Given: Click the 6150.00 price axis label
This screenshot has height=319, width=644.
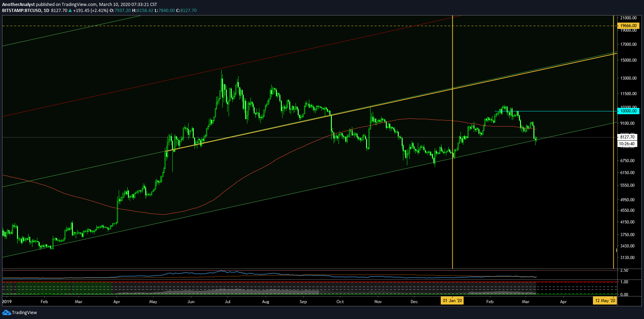Looking at the screenshot, I should pyautogui.click(x=627, y=173).
